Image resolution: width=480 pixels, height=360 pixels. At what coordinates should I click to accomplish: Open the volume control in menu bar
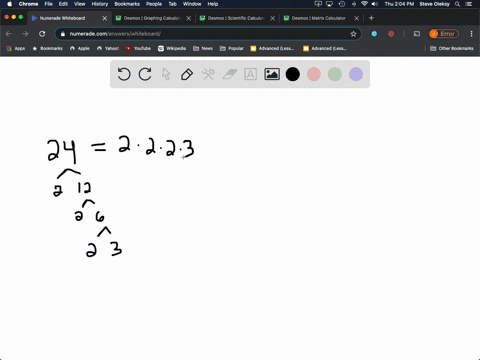coord(375,4)
